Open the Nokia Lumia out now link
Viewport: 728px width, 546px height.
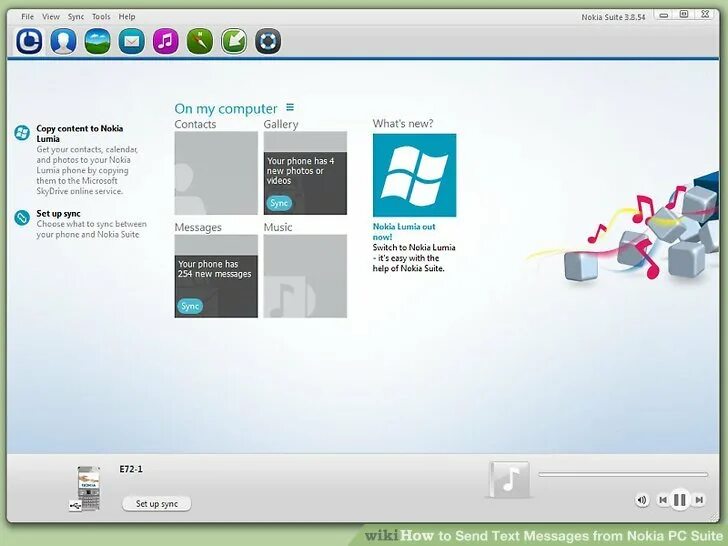click(404, 232)
